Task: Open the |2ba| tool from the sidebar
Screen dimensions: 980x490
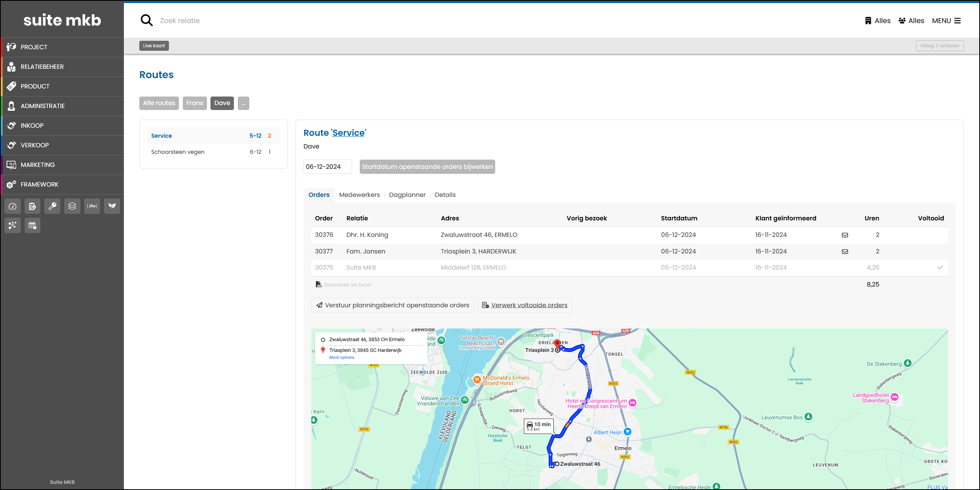Action: click(x=92, y=206)
